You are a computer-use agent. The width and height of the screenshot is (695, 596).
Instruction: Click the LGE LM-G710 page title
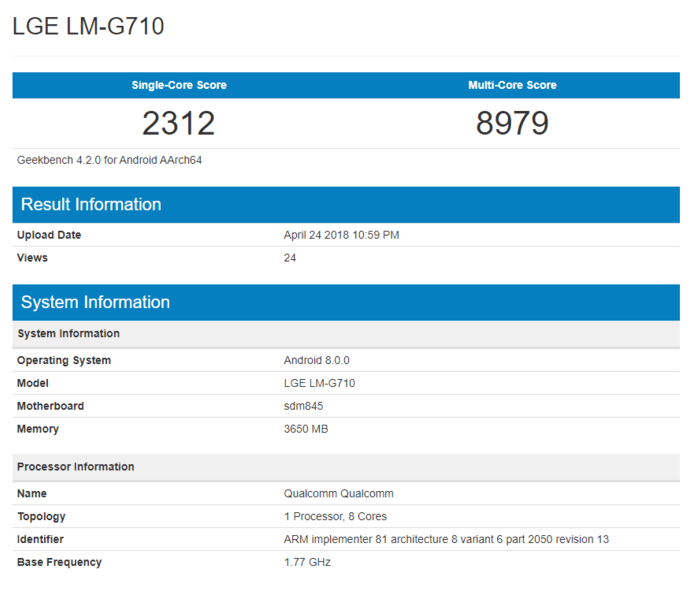coord(88,27)
